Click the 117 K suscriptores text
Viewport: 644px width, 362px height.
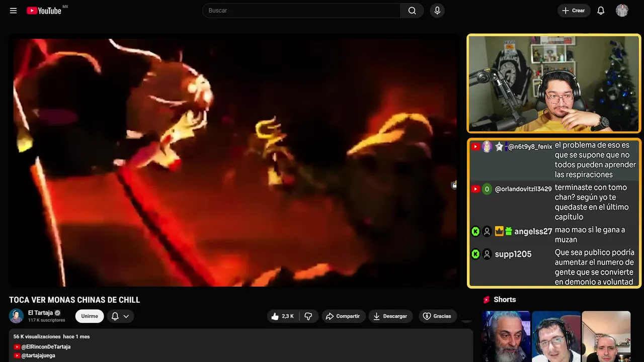(x=47, y=320)
